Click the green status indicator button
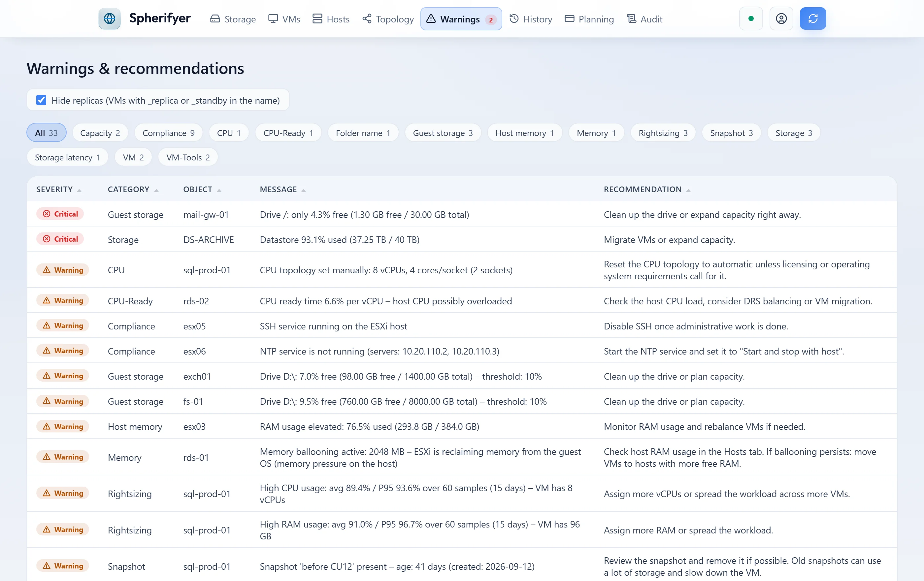The image size is (924, 581). tap(751, 18)
